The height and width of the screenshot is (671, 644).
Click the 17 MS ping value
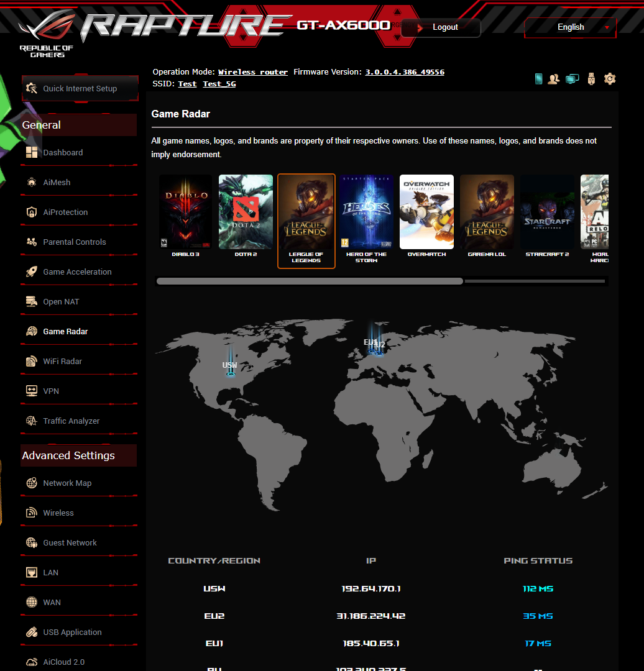(x=538, y=644)
